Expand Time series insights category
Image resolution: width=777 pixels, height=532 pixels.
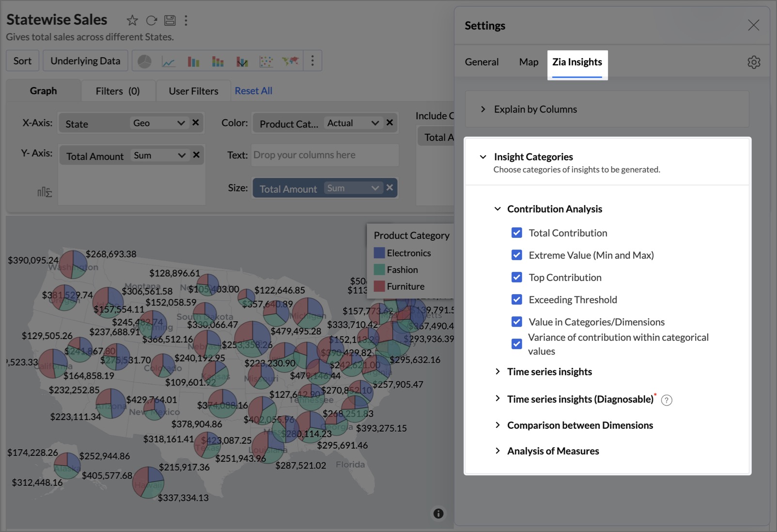point(549,372)
